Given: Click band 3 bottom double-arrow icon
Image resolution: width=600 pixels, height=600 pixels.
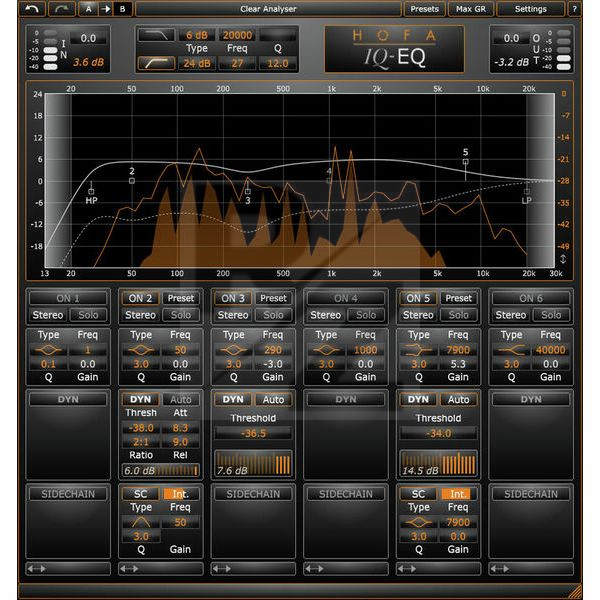Looking at the screenshot, I should 222,569.
